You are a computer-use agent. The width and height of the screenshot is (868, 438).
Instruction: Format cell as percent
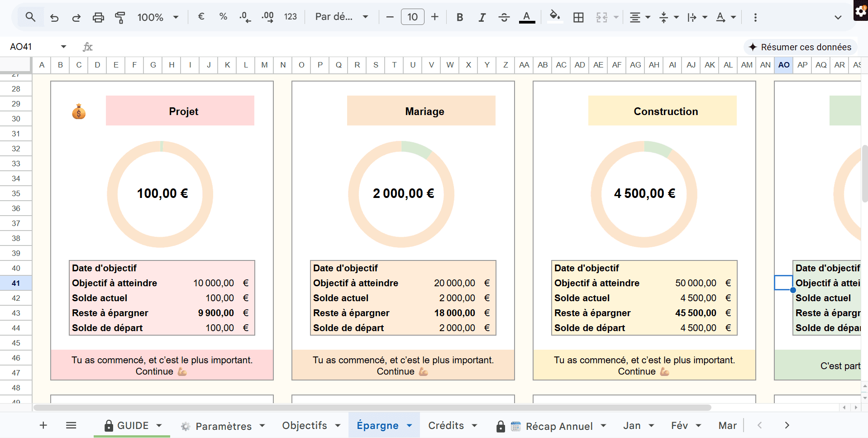[x=223, y=17]
